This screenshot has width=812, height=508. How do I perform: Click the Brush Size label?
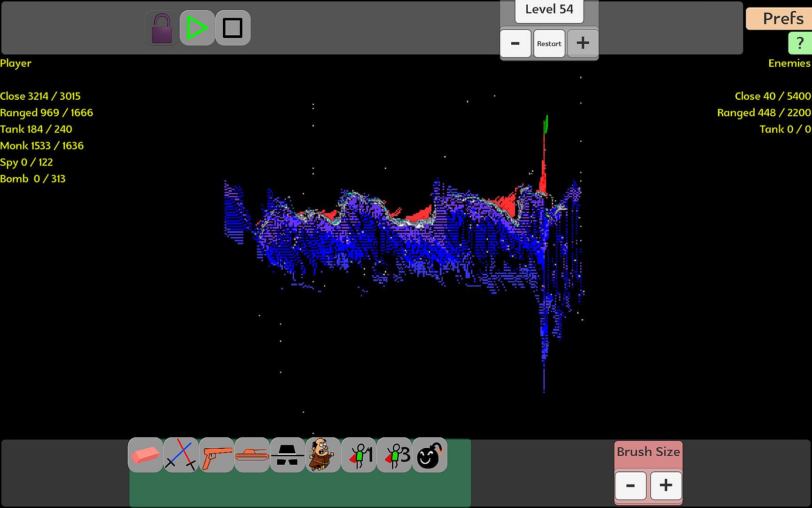pos(648,452)
